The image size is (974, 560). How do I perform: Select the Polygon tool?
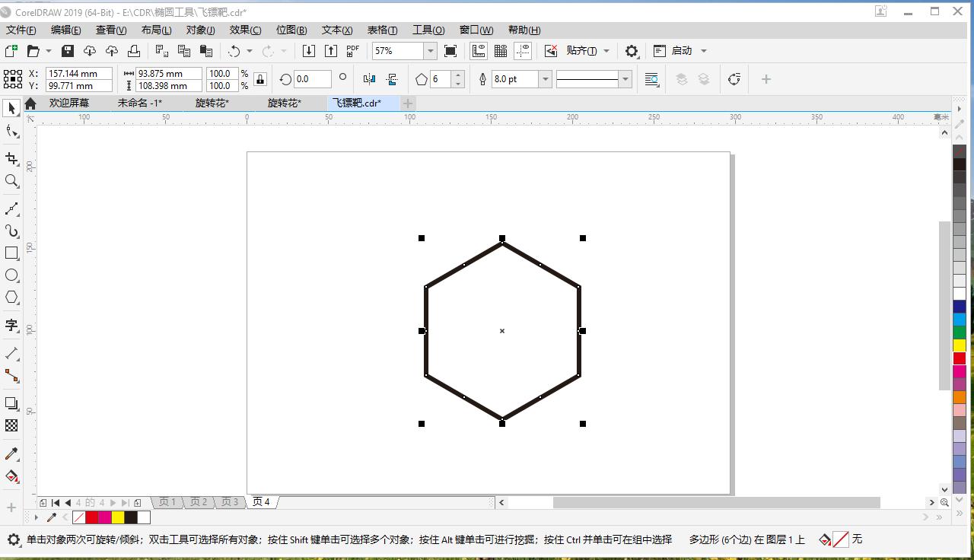(x=11, y=298)
